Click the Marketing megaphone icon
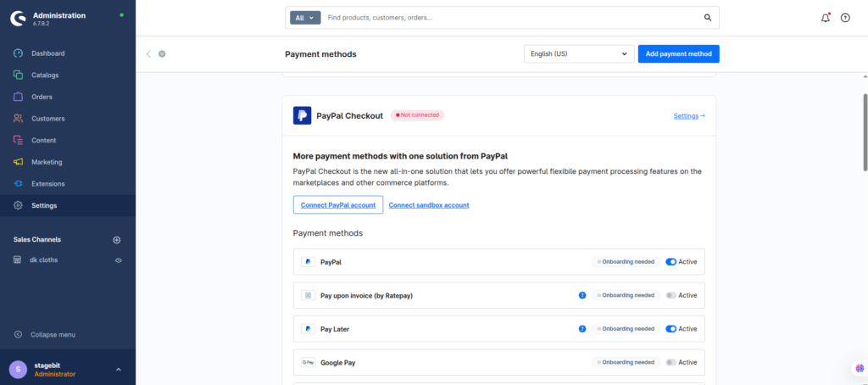Image resolution: width=868 pixels, height=385 pixels. pos(19,162)
